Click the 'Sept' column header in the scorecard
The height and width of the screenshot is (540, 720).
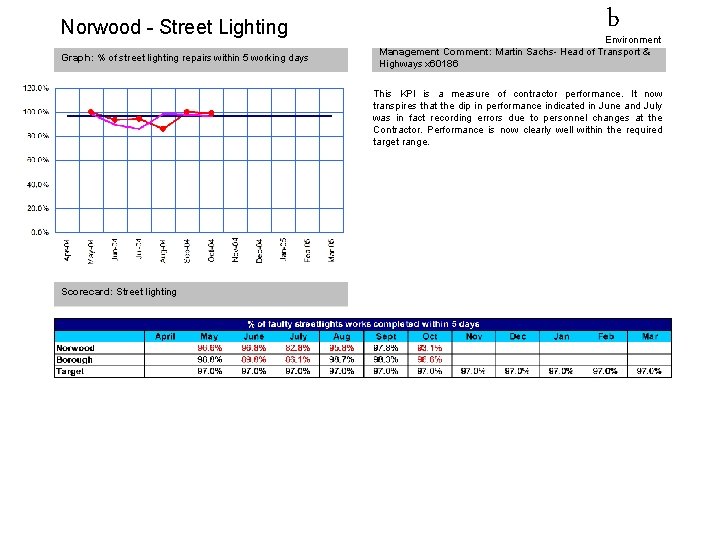tap(386, 337)
